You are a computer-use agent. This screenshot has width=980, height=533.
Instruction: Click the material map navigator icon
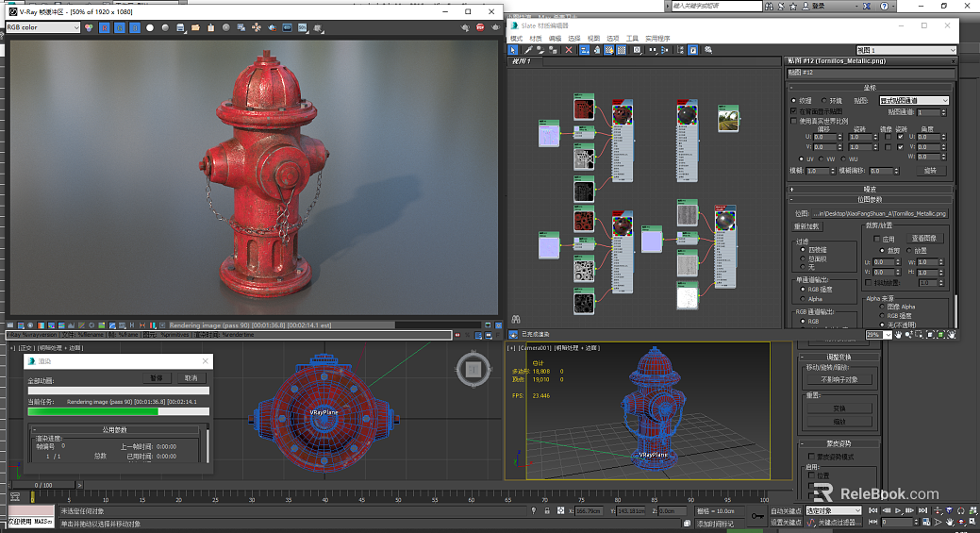point(680,50)
